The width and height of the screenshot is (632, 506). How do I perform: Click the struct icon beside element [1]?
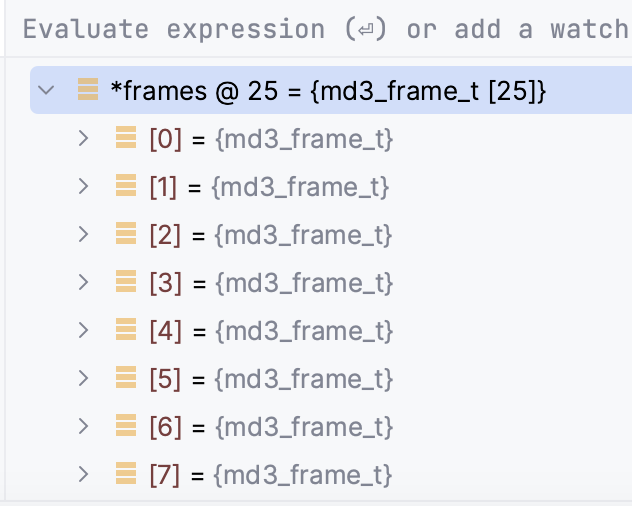[x=126, y=185]
